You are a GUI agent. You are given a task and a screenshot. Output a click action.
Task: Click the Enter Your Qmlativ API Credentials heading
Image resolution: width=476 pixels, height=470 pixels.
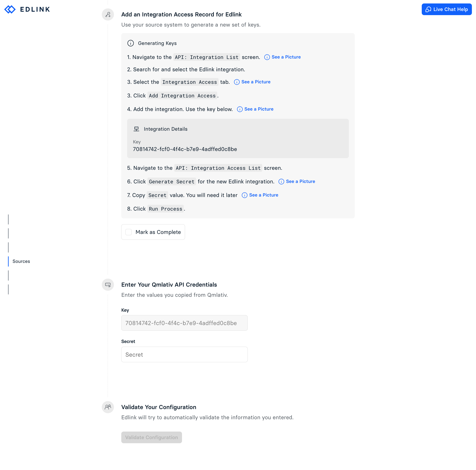169,285
